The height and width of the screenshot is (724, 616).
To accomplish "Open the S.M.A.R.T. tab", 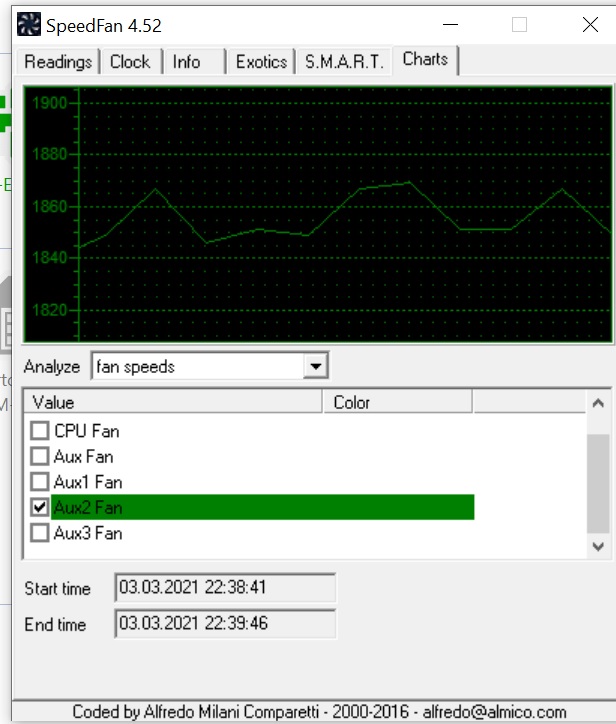I will coord(344,61).
